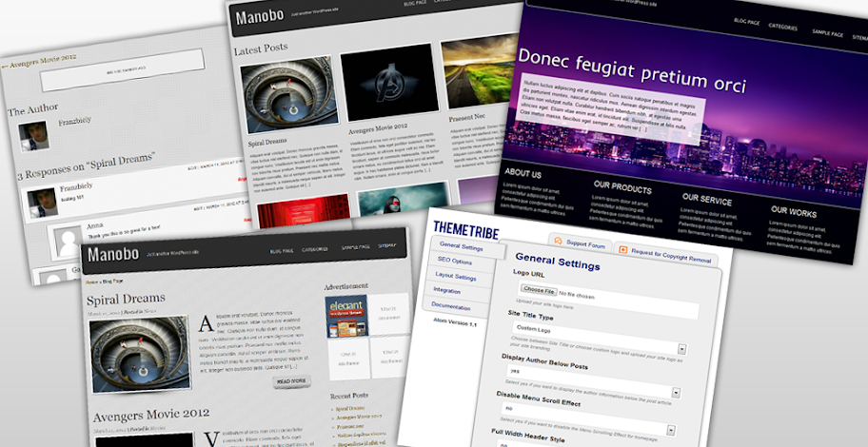This screenshot has width=868, height=447.
Task: Click Read More on the Spiral Dreams post
Action: 291,381
